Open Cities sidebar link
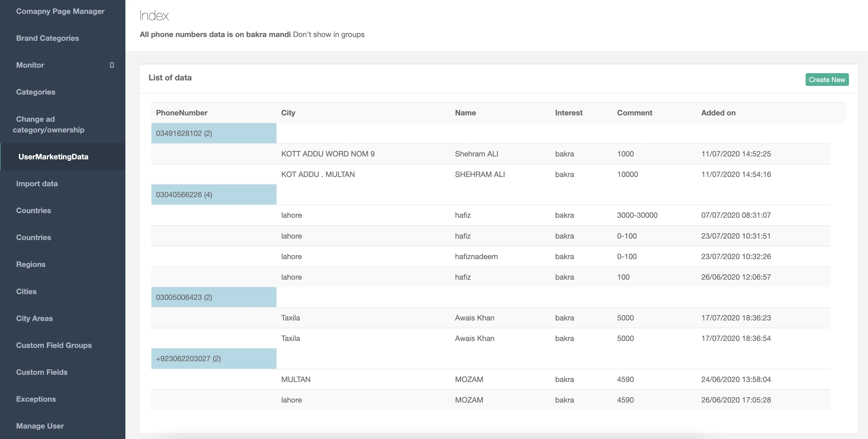The width and height of the screenshot is (868, 439). (26, 291)
